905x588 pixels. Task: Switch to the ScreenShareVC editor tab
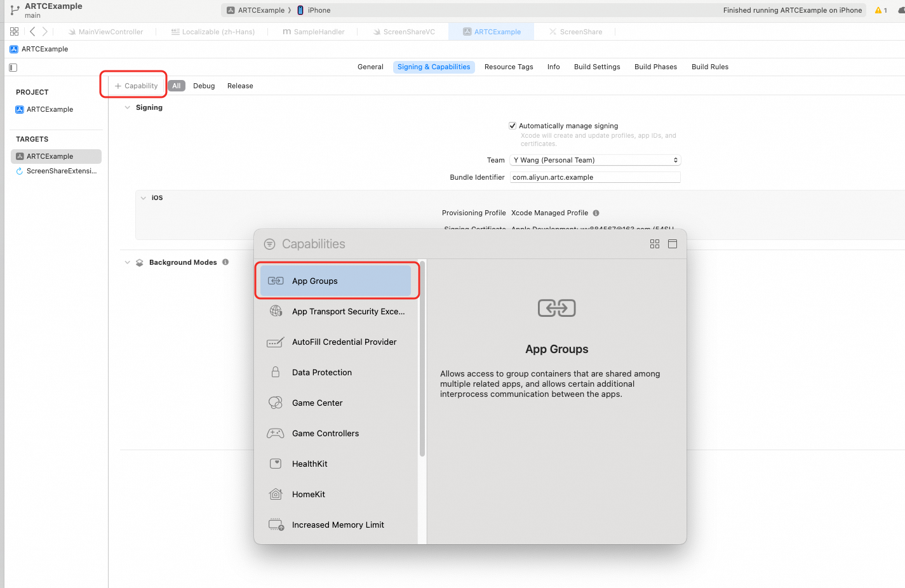[404, 32]
